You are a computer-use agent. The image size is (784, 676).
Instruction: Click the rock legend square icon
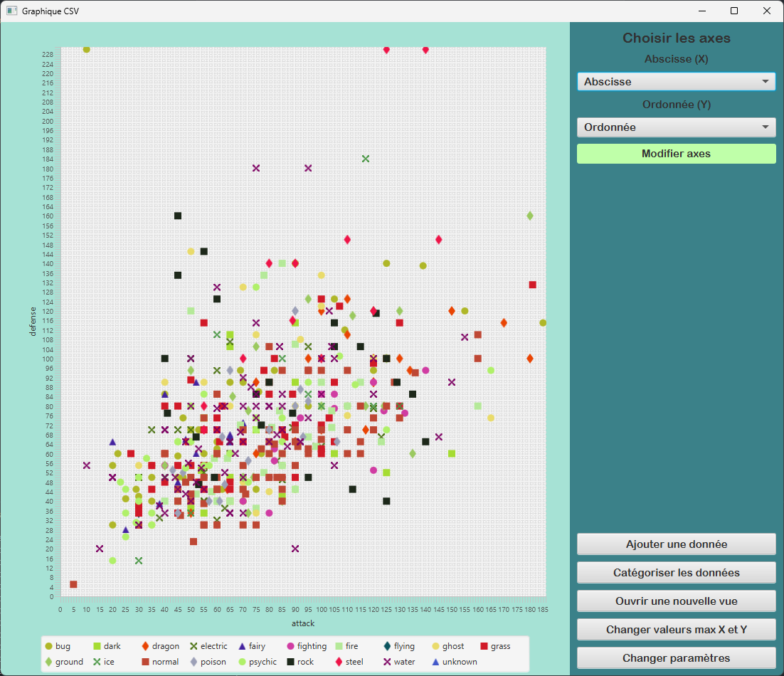[290, 662]
